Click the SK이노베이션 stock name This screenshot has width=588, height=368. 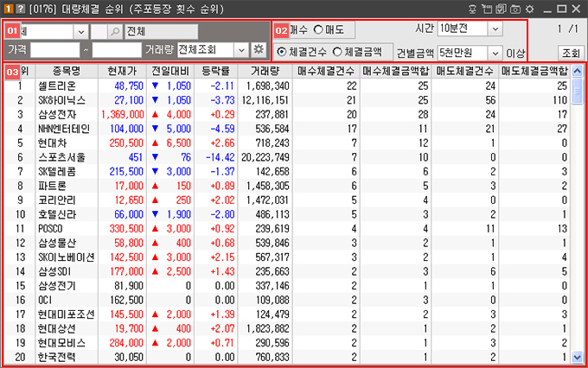(x=66, y=257)
